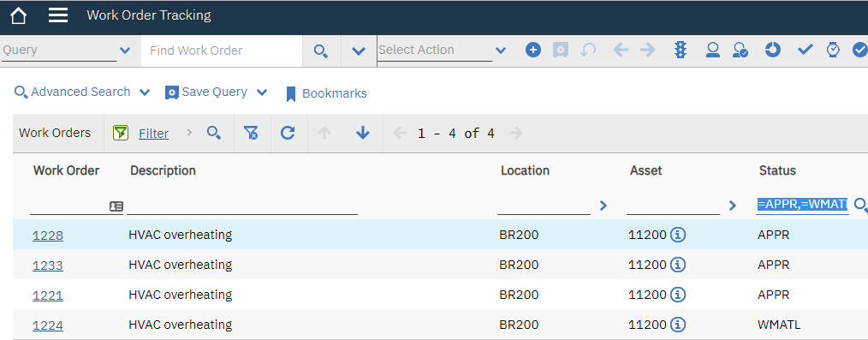
Task: Go to the previous record arrow in toolbar
Action: coord(621,51)
